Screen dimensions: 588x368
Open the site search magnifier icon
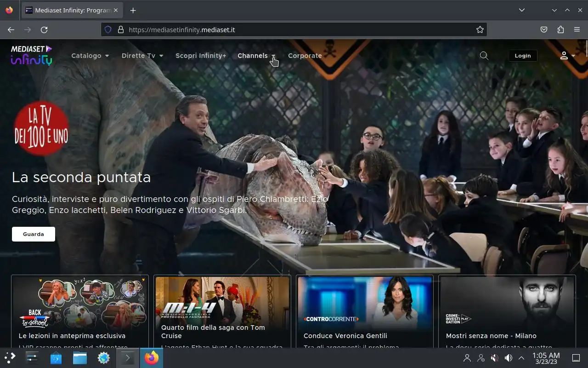coord(484,56)
